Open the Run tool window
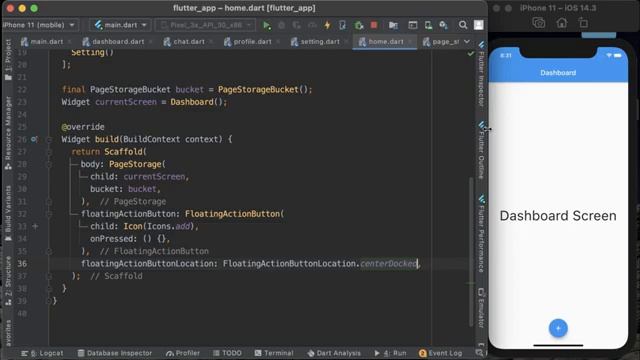The height and width of the screenshot is (360, 640). pos(390,353)
